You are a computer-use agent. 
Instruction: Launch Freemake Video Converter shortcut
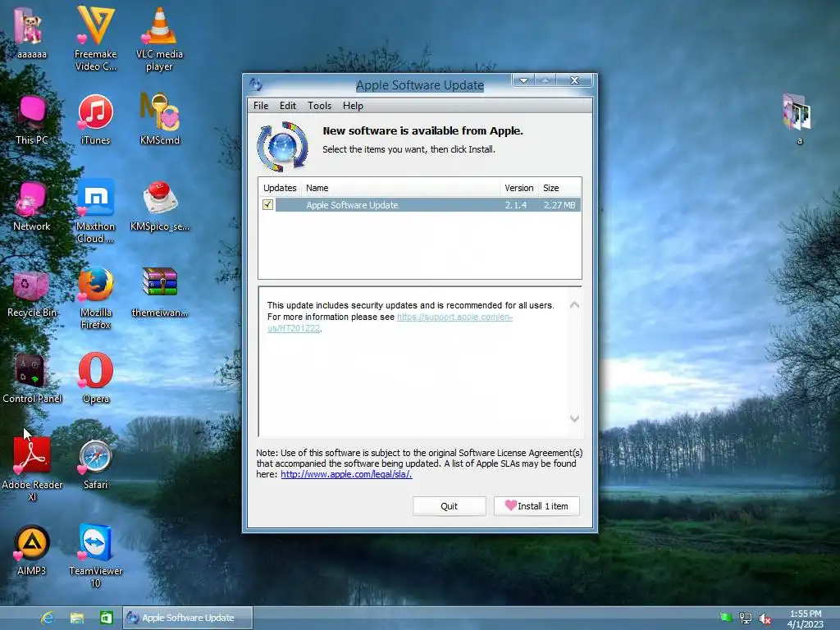pos(95,39)
